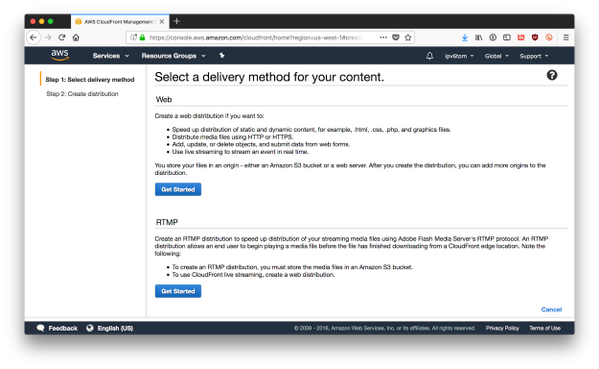This screenshot has width=599, height=369.
Task: Open the Privacy Policy link
Action: [502, 328]
